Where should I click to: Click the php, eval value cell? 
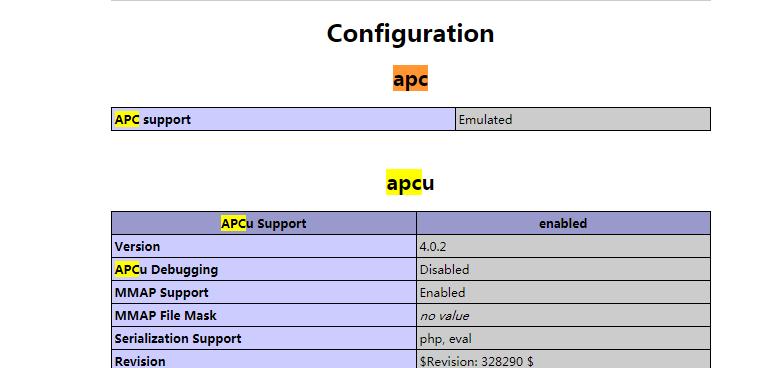tap(563, 338)
